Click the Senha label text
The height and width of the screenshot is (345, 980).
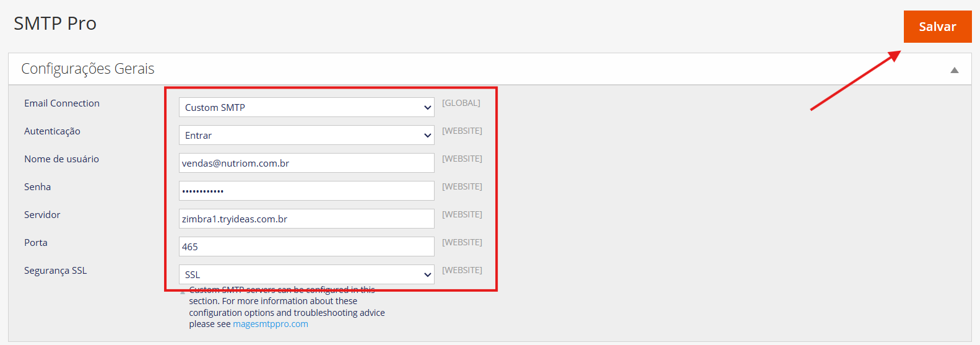(37, 187)
